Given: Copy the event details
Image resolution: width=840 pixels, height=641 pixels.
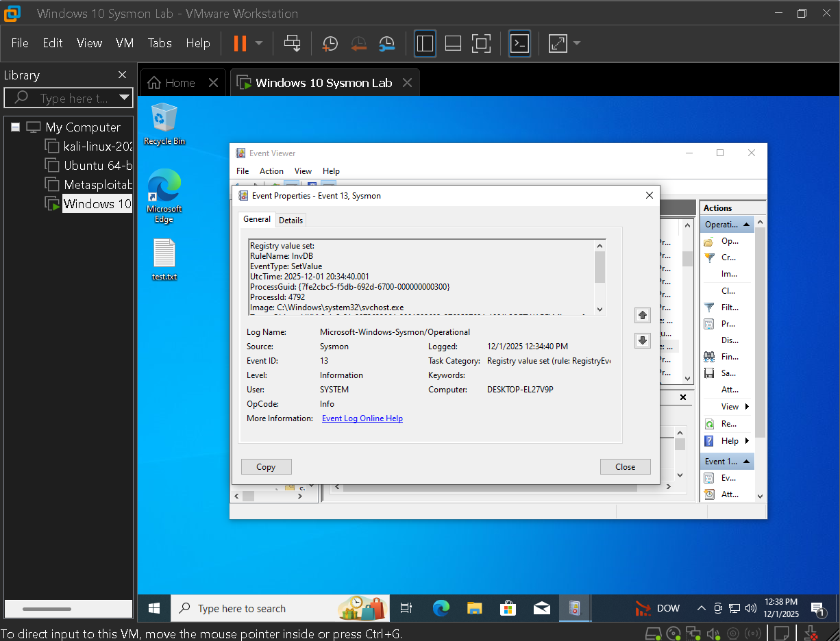Looking at the screenshot, I should click(266, 466).
